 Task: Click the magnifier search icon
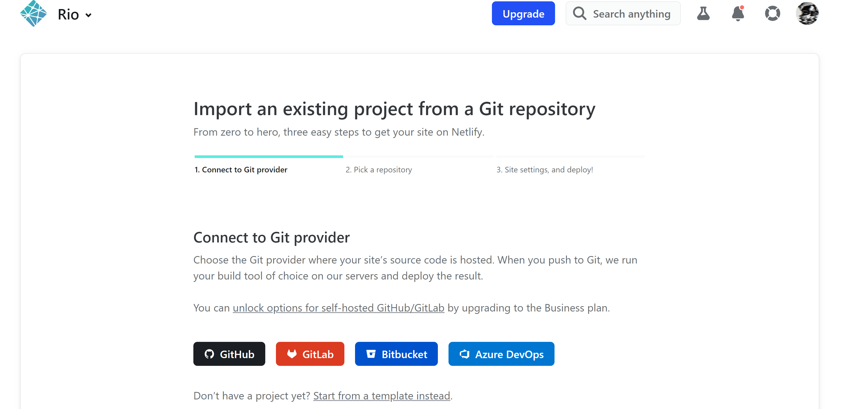click(x=580, y=14)
